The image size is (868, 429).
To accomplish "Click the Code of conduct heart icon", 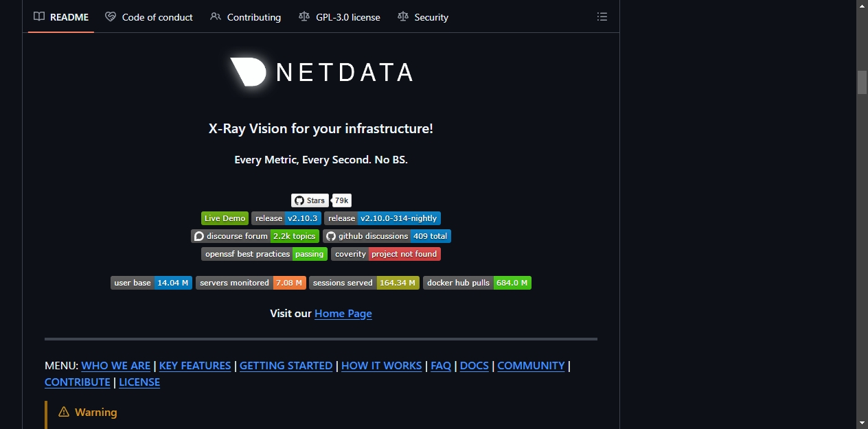I will pyautogui.click(x=111, y=17).
